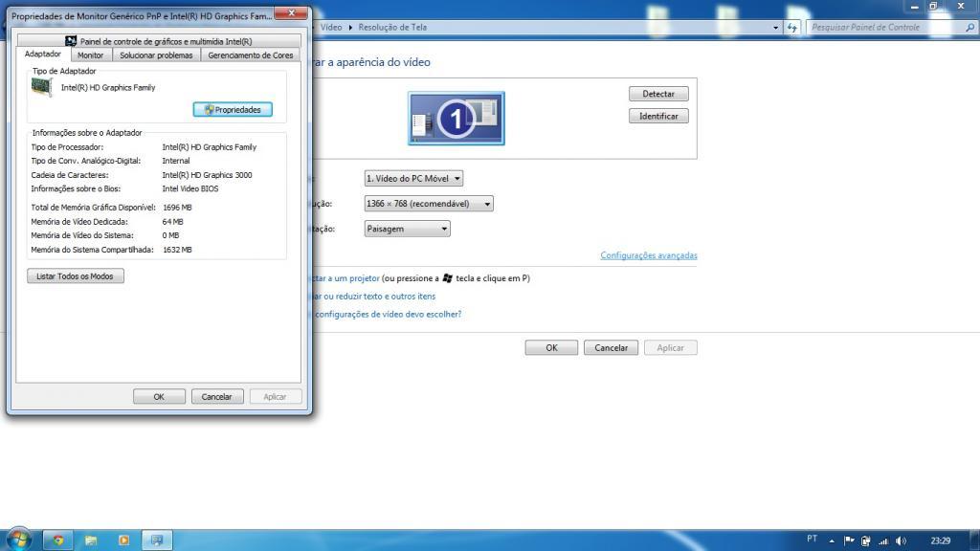Click the Propriedades adapter button

(x=233, y=110)
